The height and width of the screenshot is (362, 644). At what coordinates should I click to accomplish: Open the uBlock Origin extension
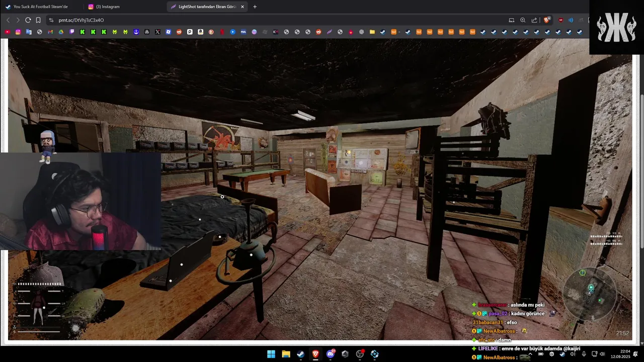pyautogui.click(x=560, y=20)
